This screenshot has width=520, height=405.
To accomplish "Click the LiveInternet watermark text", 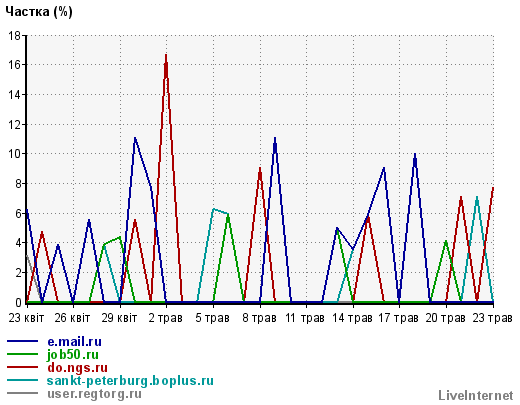I will coord(476,395).
